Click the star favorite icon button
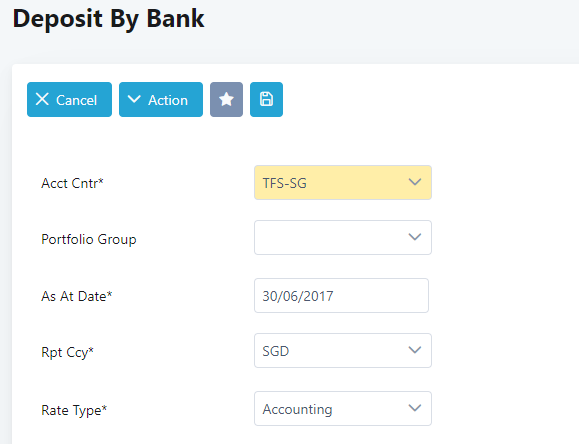The image size is (579, 444). point(226,99)
